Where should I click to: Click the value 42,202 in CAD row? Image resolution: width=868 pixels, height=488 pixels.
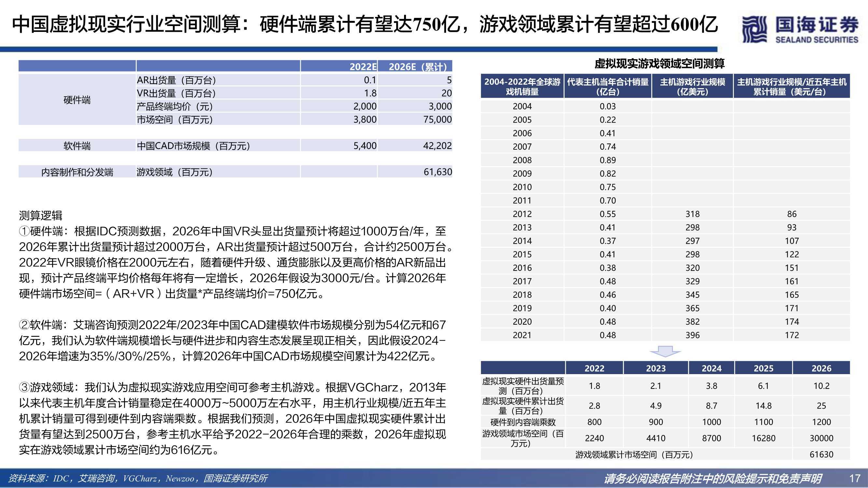click(437, 145)
